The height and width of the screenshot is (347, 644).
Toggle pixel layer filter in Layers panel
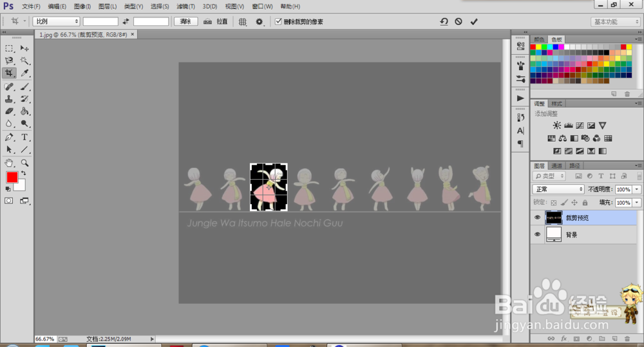point(578,176)
